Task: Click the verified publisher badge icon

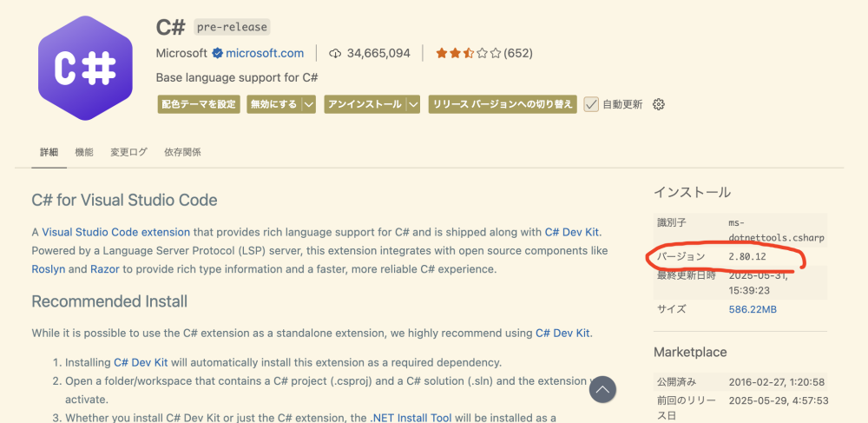Action: (x=218, y=53)
